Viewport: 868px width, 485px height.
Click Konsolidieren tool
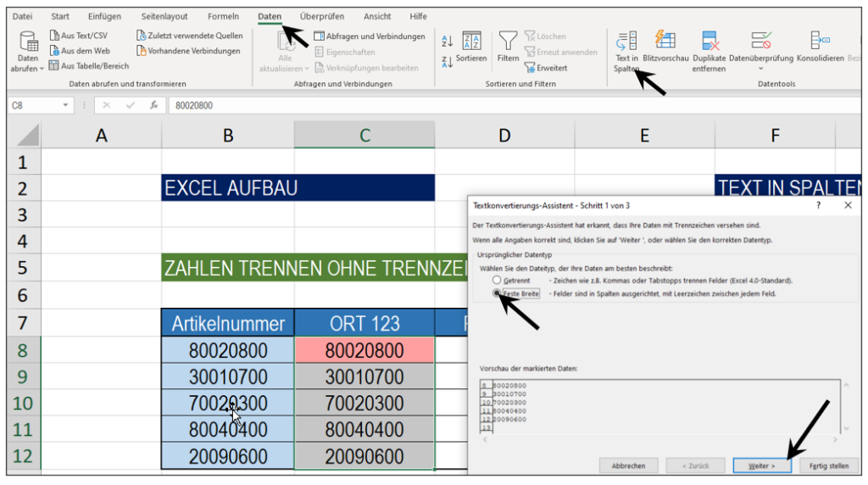(x=821, y=47)
